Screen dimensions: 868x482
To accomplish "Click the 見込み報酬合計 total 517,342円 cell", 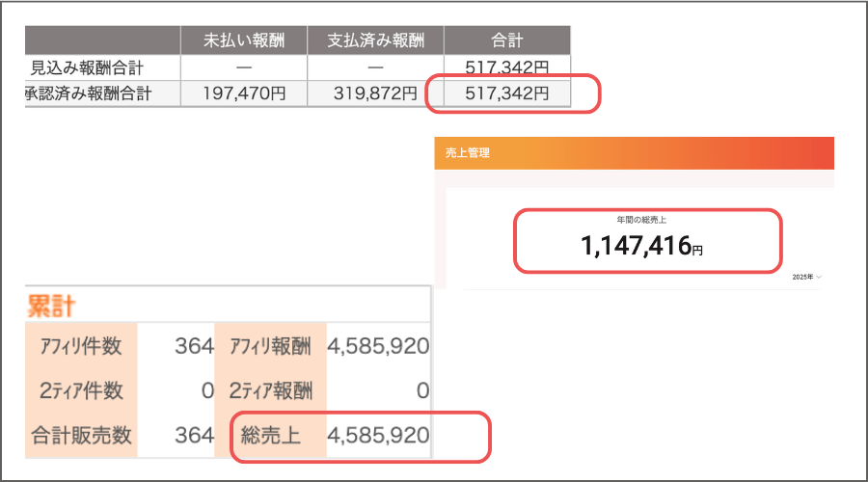I will pos(506,67).
